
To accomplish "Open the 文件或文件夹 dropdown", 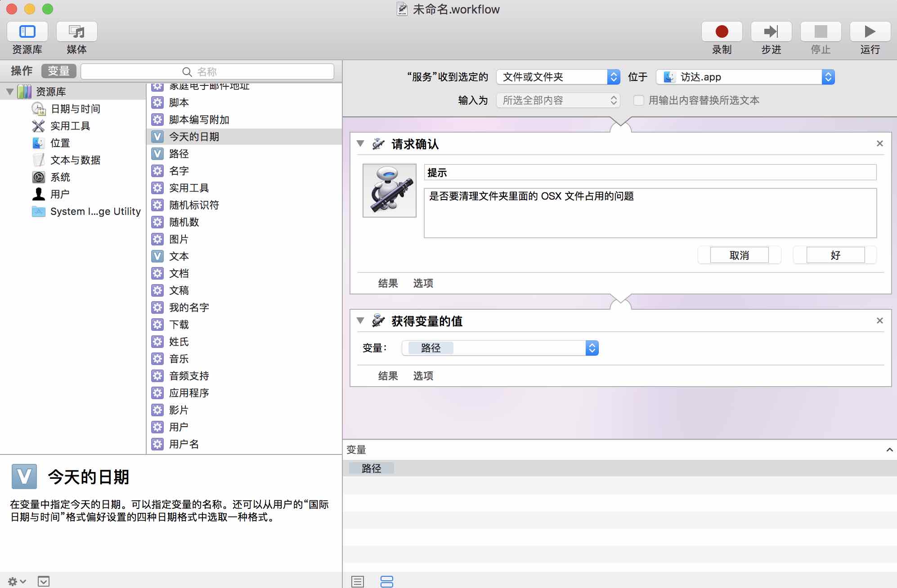I will pyautogui.click(x=558, y=77).
